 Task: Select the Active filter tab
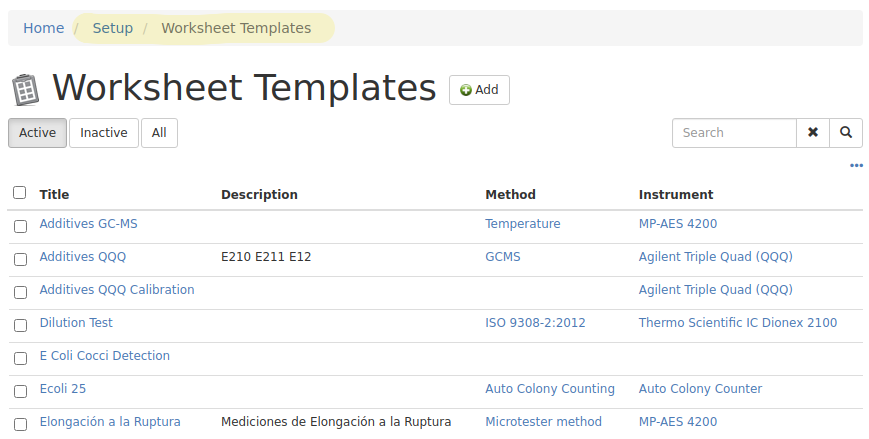(x=38, y=133)
